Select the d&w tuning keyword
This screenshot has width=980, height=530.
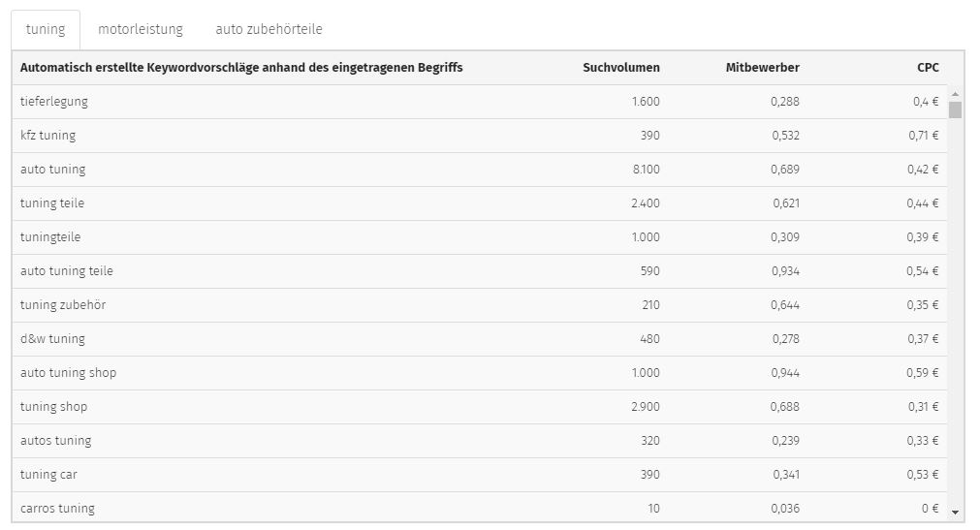click(x=52, y=339)
